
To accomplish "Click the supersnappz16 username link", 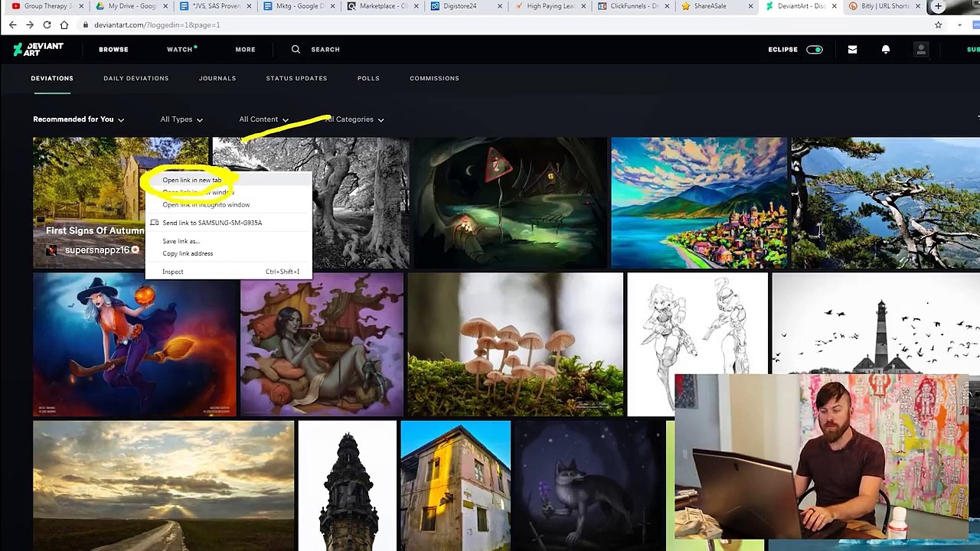I will pos(97,250).
